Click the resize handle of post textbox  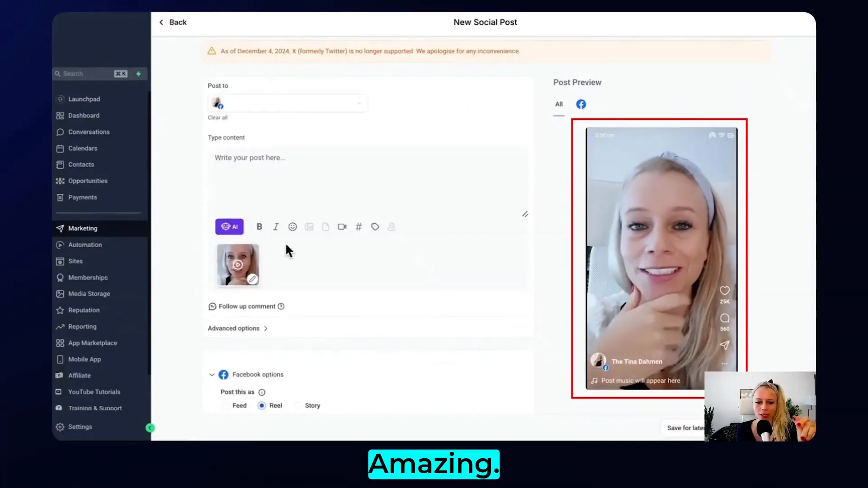[x=525, y=214]
